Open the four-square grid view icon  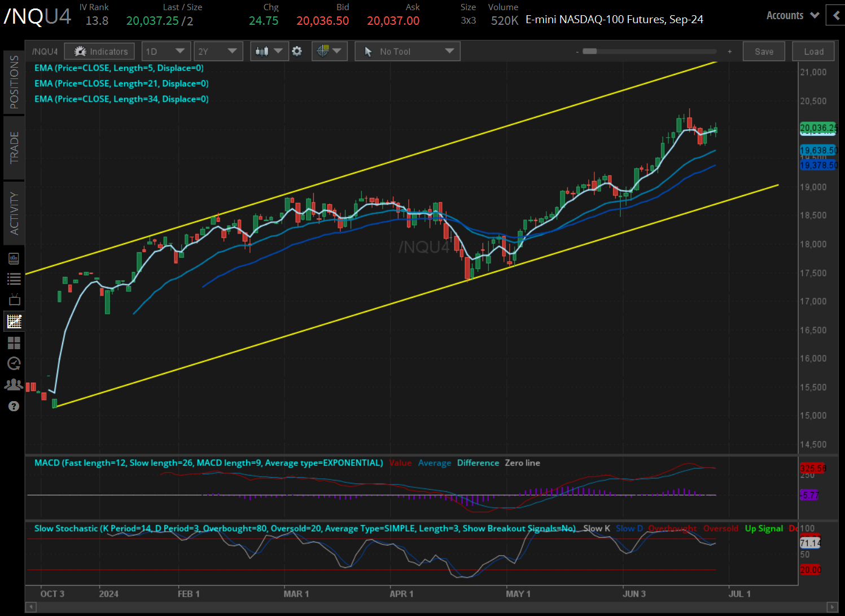click(x=14, y=343)
